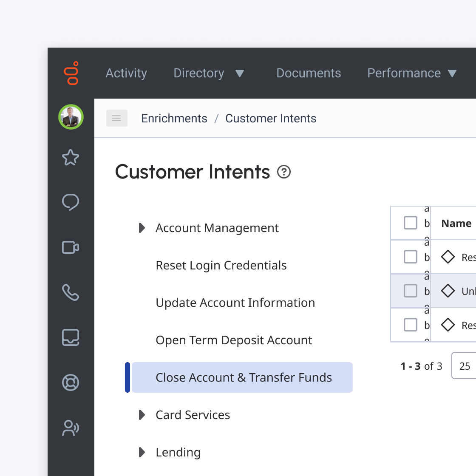Click the help icon beside Customer Intents

point(284,172)
